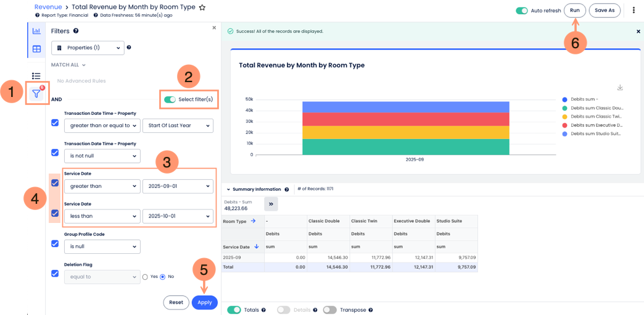Screen dimensions: 644x315
Task: Click the Revenue breadcrumb link
Action: (48, 7)
